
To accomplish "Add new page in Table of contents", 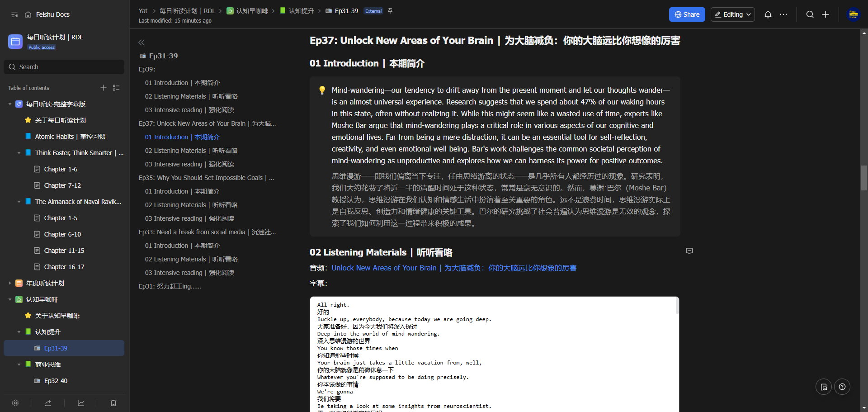I will (104, 88).
